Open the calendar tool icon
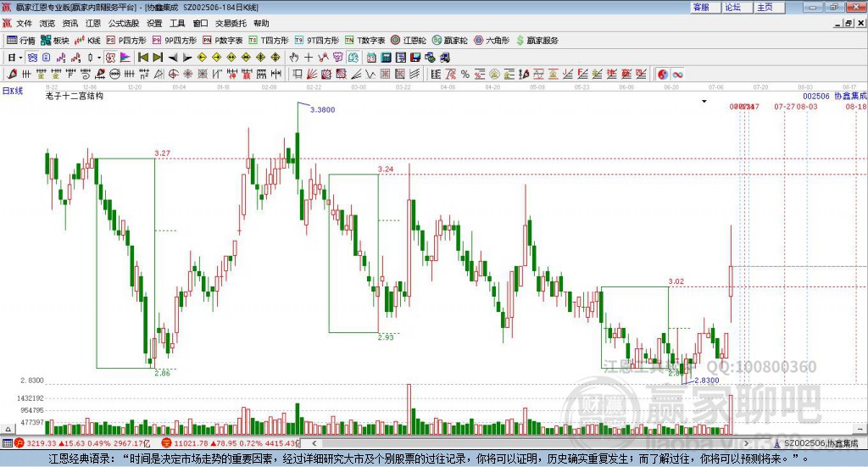 (371, 58)
